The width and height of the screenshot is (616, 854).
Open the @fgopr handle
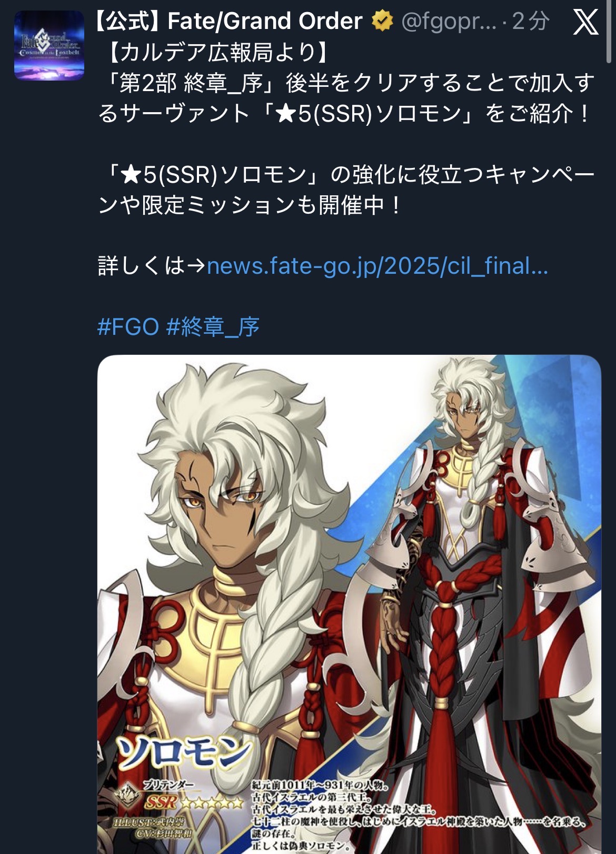[449, 22]
